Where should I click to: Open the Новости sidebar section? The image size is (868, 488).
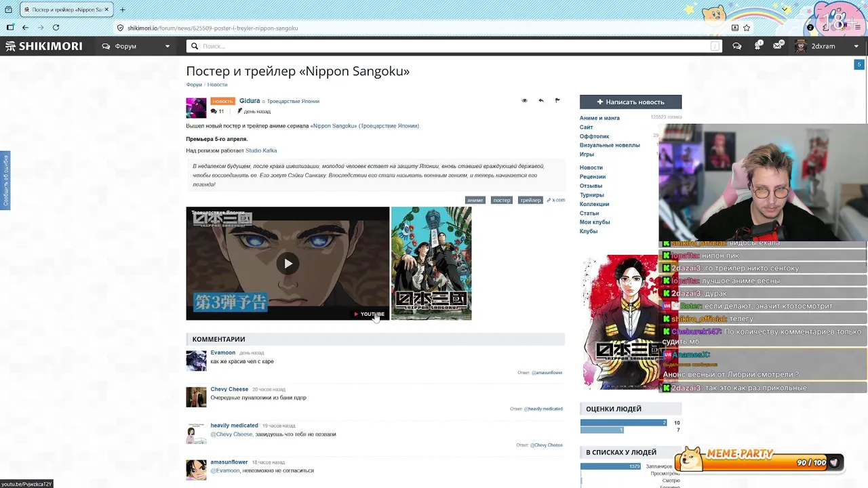(x=591, y=167)
